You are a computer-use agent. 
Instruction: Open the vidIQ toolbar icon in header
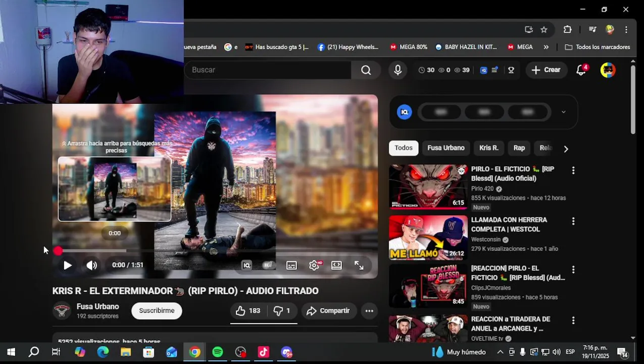click(483, 70)
